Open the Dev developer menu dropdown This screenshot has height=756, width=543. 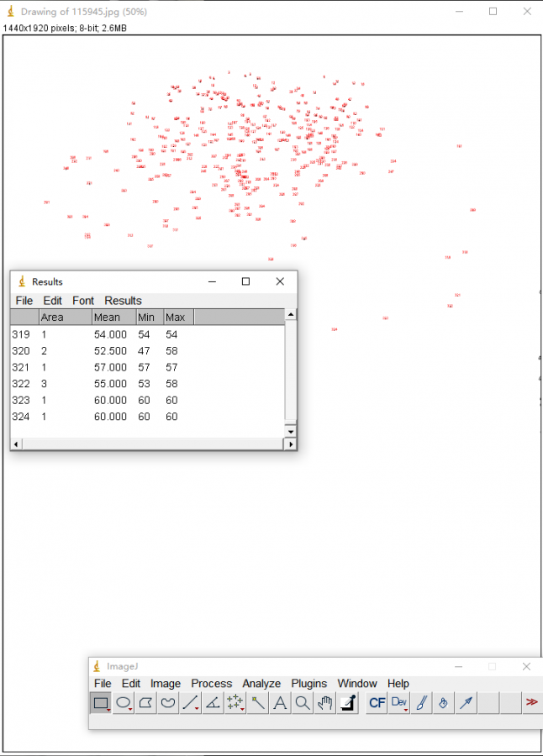click(399, 703)
